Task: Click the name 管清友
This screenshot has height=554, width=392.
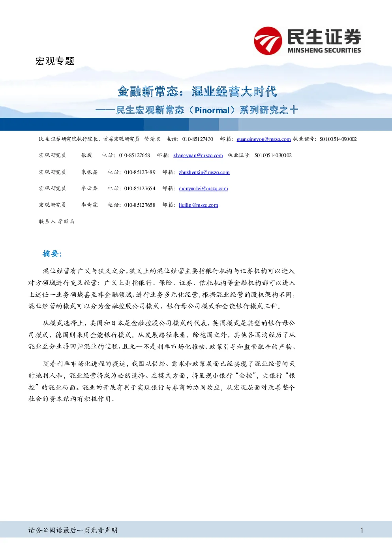Action: pos(152,139)
